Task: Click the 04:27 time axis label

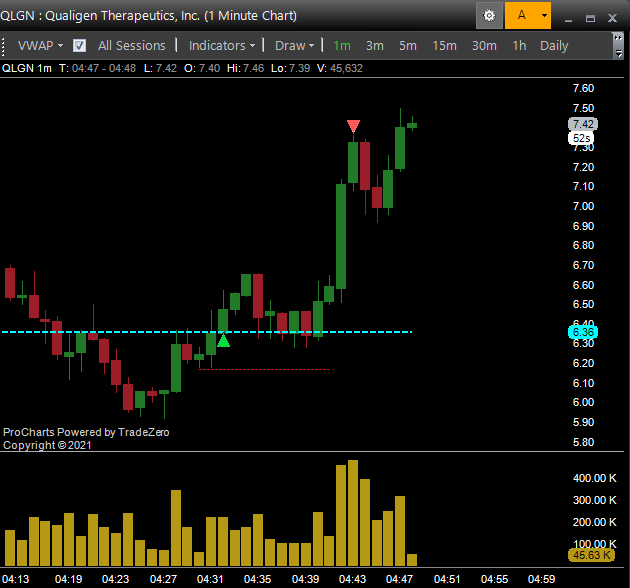Action: point(163,579)
